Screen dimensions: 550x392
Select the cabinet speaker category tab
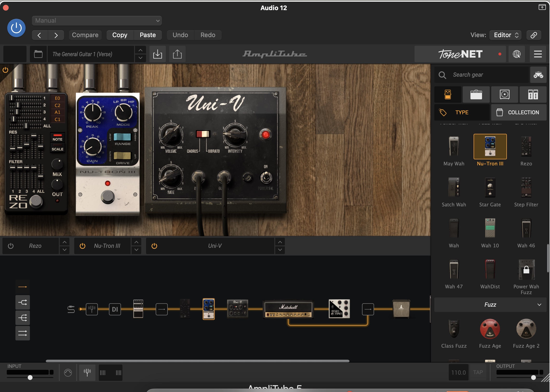505,94
